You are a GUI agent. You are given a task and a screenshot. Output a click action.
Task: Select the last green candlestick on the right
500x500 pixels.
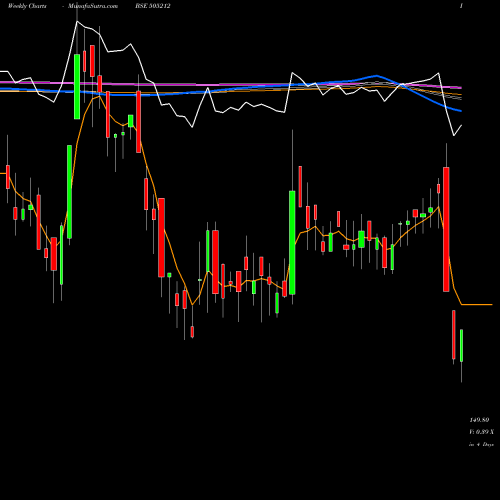tap(461, 346)
